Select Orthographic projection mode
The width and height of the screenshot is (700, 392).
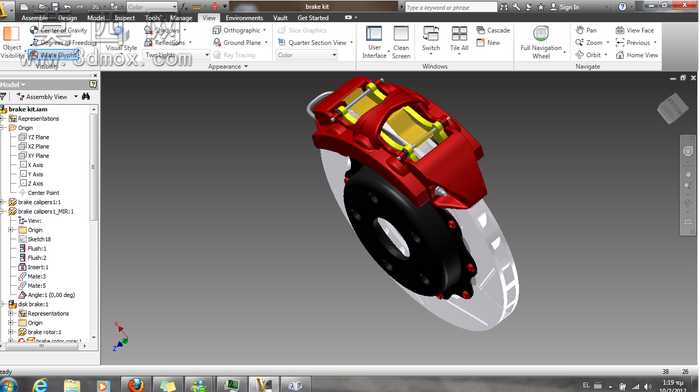[x=237, y=30]
